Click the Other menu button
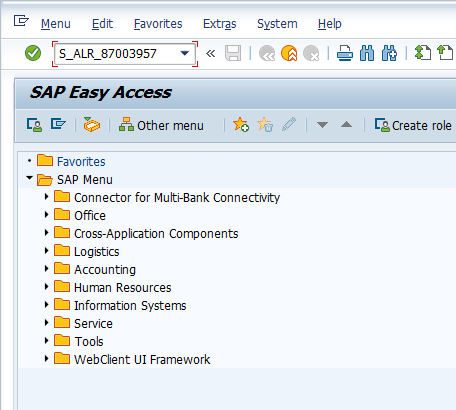 (161, 125)
